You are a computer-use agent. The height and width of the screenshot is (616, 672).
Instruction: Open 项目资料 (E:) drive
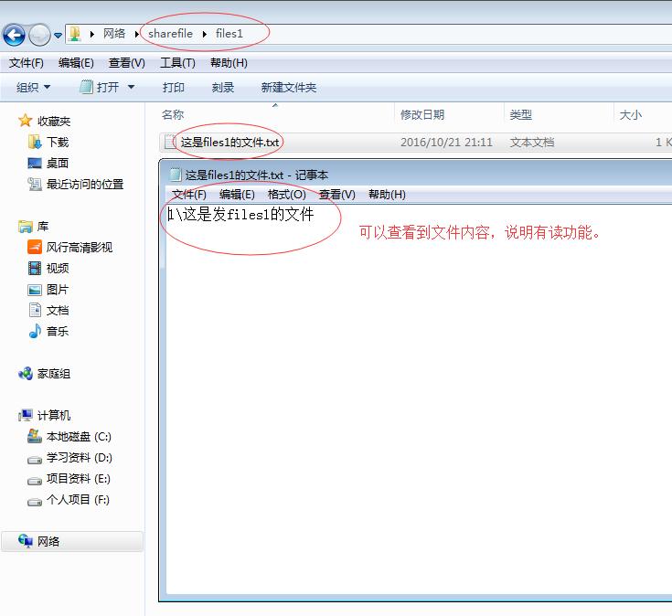tap(79, 479)
